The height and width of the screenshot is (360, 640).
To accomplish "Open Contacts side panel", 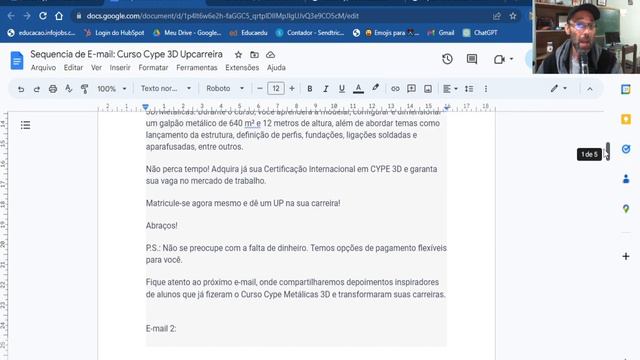I will pyautogui.click(x=626, y=179).
